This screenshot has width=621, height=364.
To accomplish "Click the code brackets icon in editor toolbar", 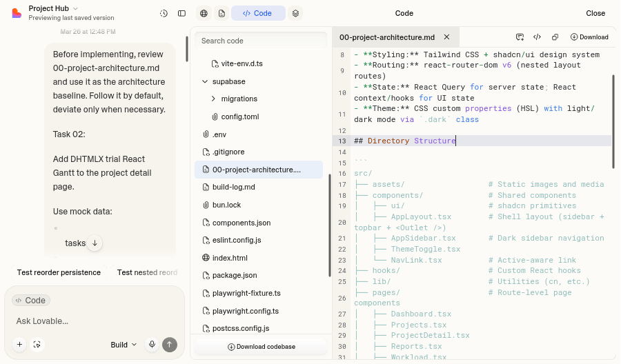I will [537, 37].
